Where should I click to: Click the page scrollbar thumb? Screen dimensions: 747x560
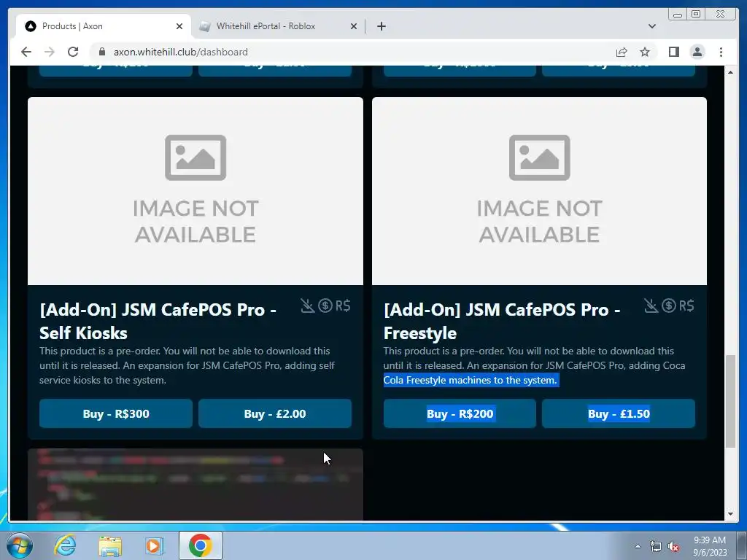tap(730, 401)
